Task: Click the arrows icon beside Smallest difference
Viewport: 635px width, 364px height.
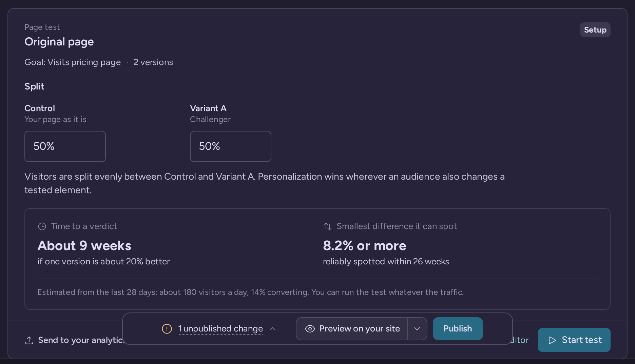Action: point(328,226)
